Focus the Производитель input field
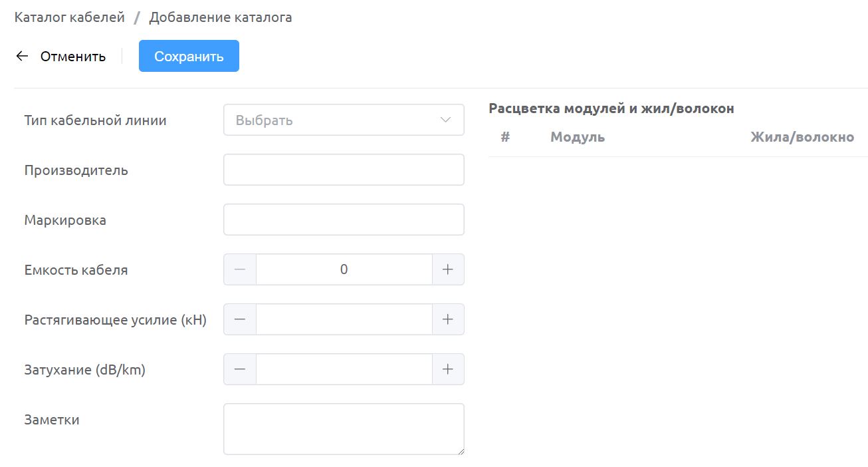The width and height of the screenshot is (868, 467). click(x=344, y=170)
